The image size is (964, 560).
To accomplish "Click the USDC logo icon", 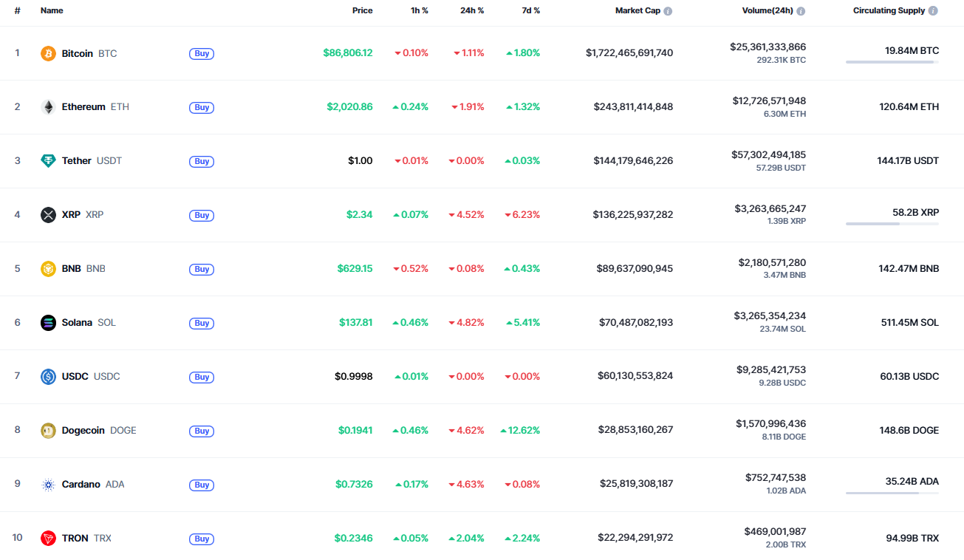I will pos(48,377).
